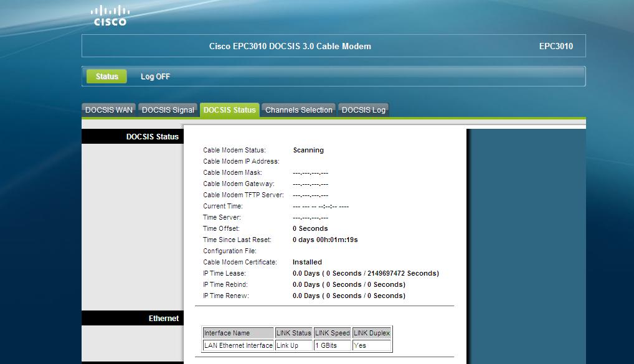Image resolution: width=634 pixels, height=364 pixels.
Task: Click the DOCSIS Status section heading
Action: pos(152,136)
